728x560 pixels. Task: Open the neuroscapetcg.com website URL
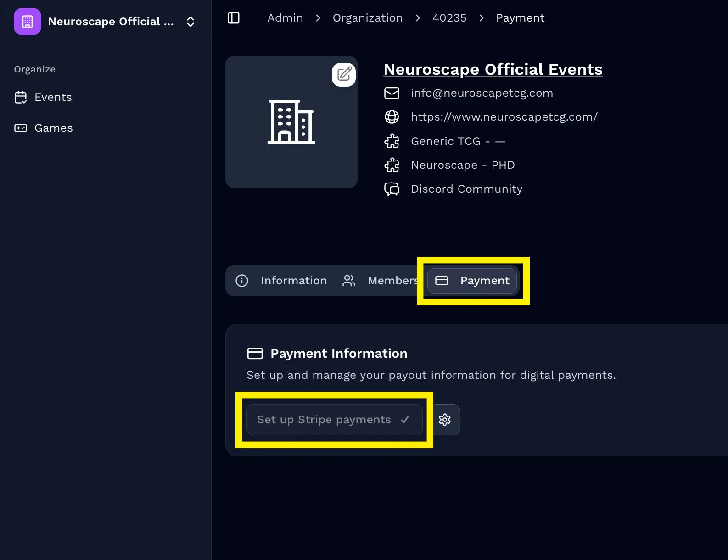(504, 117)
